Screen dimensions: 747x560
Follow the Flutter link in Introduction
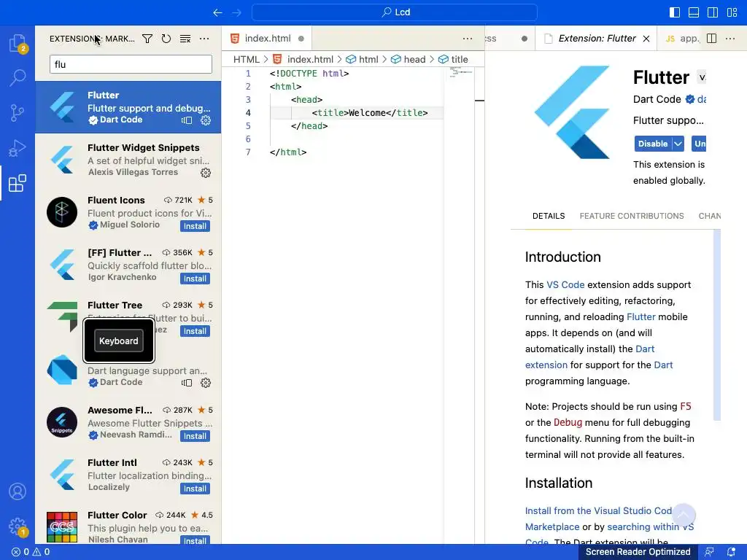[x=640, y=316]
